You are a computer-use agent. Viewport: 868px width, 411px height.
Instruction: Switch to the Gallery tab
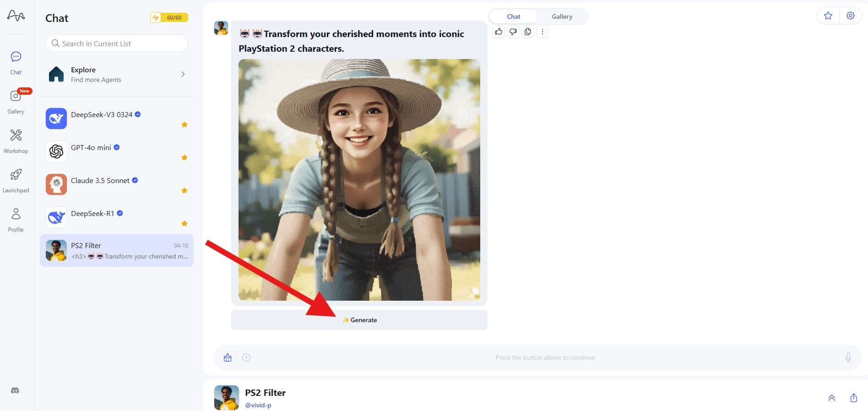coord(562,16)
